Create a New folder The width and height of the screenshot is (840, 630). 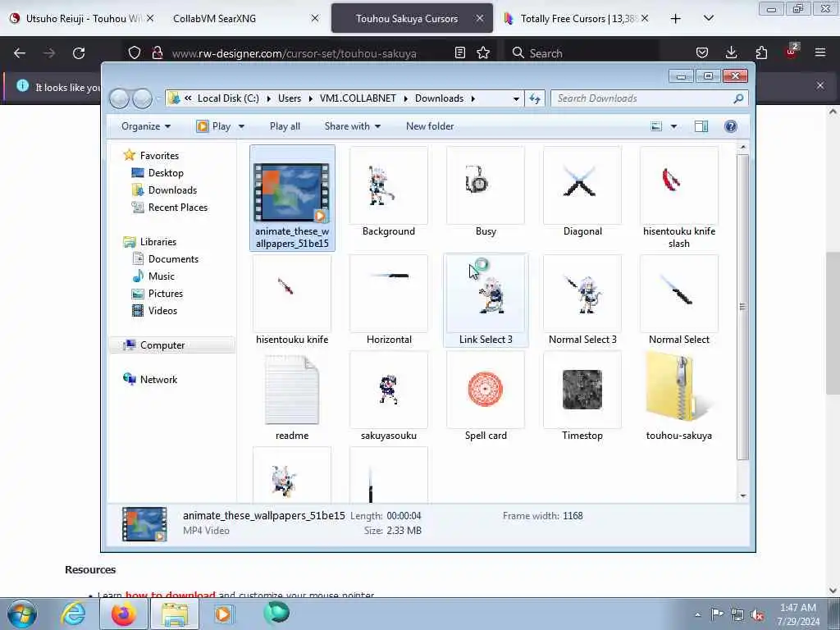[x=430, y=126]
